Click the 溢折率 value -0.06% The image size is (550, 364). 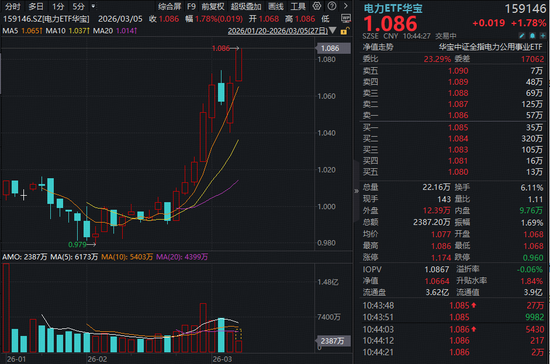[530, 269]
